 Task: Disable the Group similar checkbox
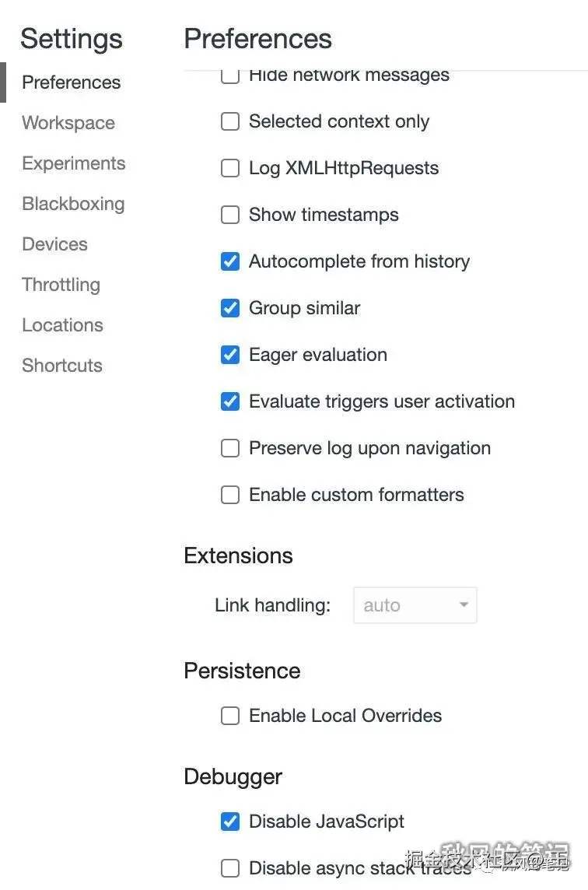tap(230, 308)
